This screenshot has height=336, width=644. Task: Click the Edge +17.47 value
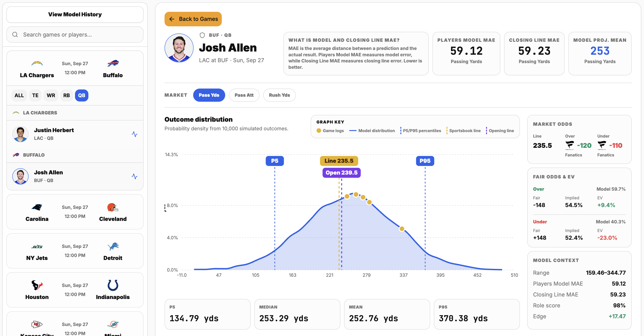(617, 316)
